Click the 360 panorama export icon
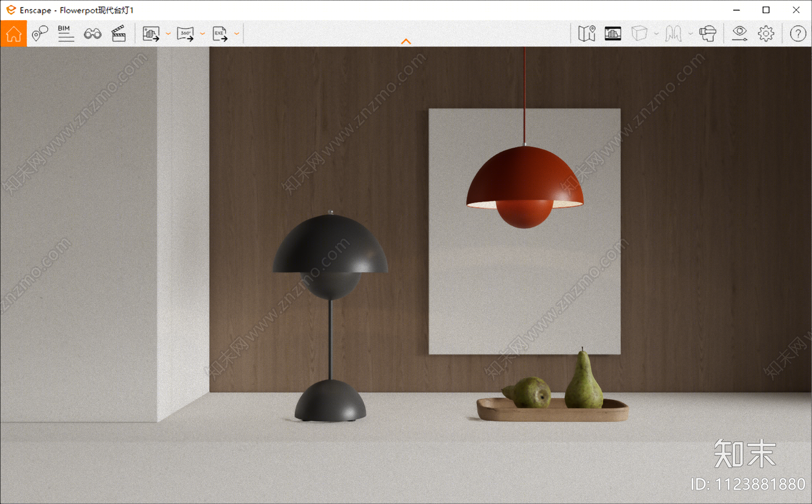The width and height of the screenshot is (812, 504). coord(185,34)
